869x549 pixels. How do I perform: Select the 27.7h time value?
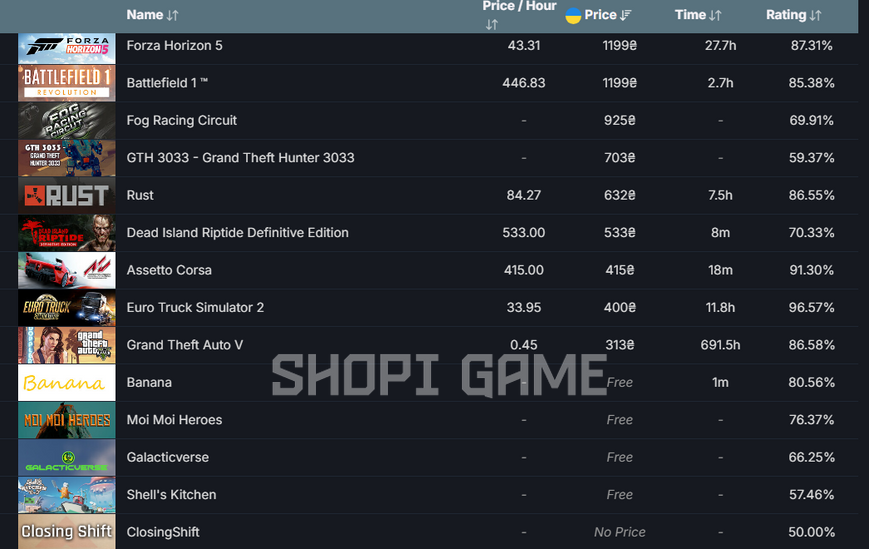coord(720,45)
